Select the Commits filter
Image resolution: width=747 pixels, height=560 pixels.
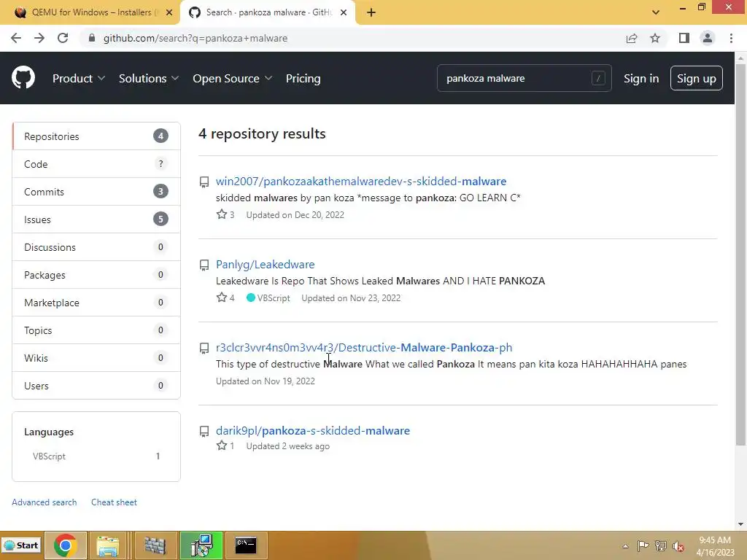(96, 192)
